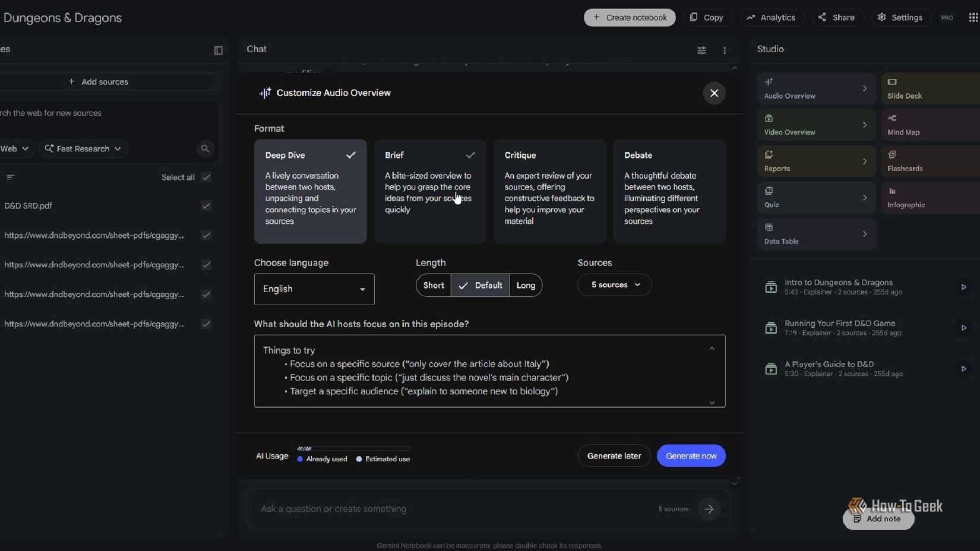Screen dimensions: 980x551
Task: Uncheck the third dndbeyond.com source checkbox
Action: (x=206, y=294)
